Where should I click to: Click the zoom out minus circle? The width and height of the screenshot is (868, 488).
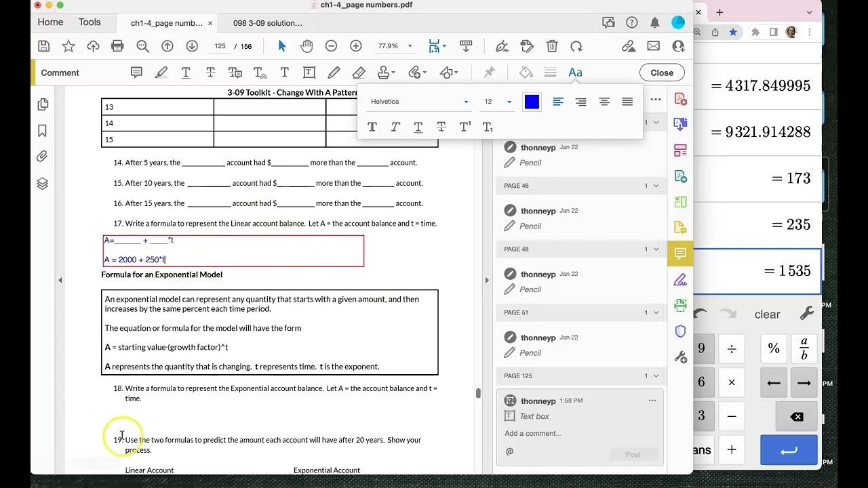331,46
